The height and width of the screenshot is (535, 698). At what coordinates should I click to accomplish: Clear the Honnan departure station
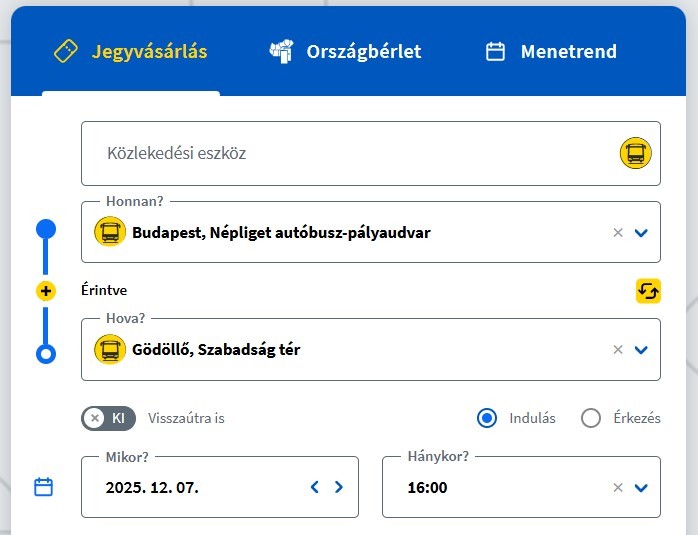tap(618, 232)
